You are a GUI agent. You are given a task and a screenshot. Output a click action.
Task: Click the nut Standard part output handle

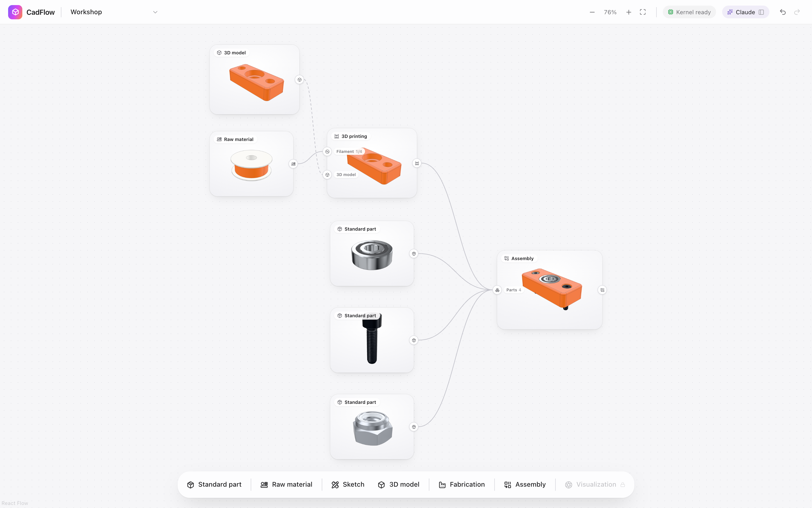pyautogui.click(x=414, y=427)
